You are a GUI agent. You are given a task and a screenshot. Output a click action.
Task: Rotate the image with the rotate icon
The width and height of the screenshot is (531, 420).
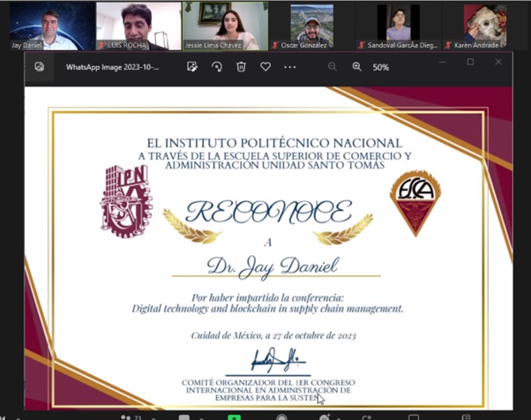[x=217, y=67]
